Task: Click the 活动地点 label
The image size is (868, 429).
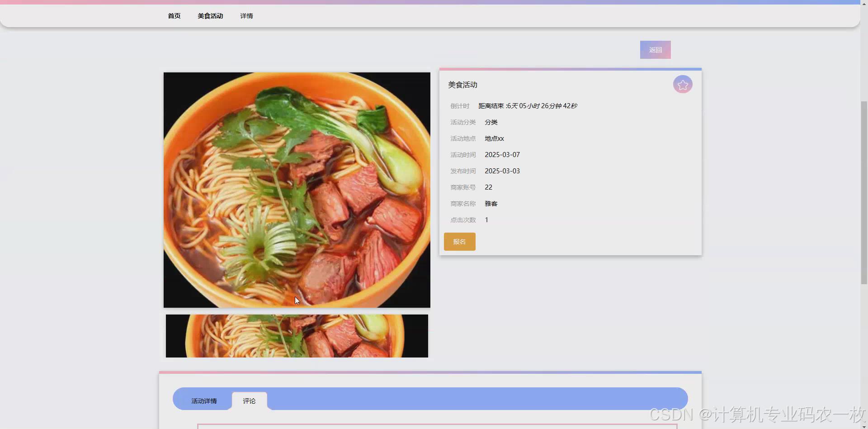Action: click(x=463, y=138)
